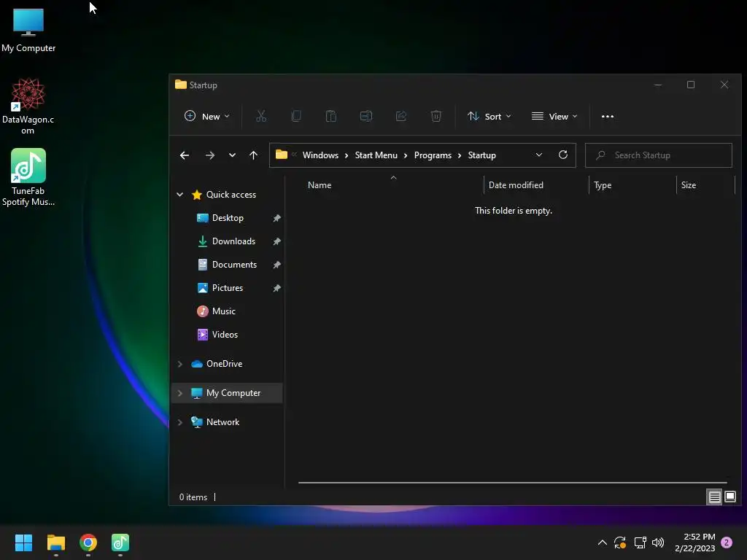Select Desktop in navigation pane
The width and height of the screenshot is (747, 560).
click(228, 218)
